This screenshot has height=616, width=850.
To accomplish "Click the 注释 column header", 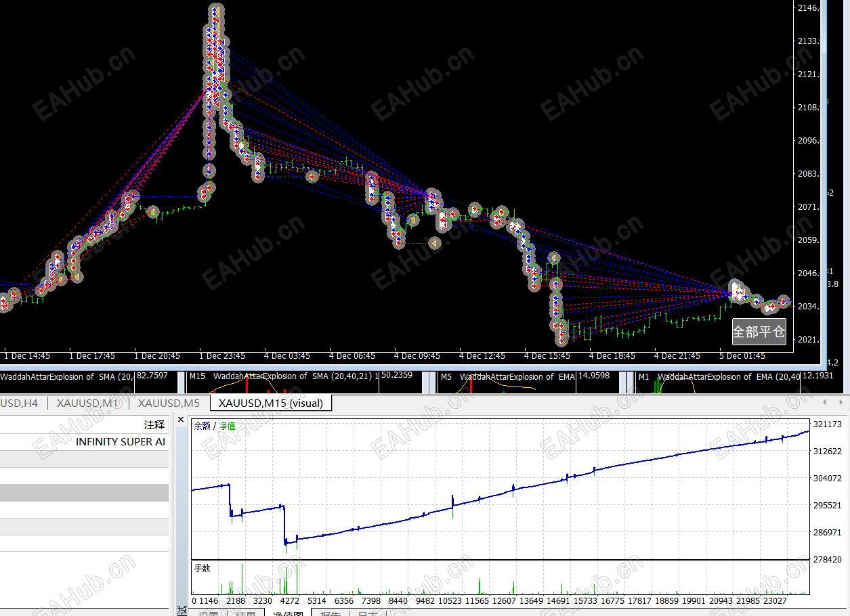I will coord(154,425).
